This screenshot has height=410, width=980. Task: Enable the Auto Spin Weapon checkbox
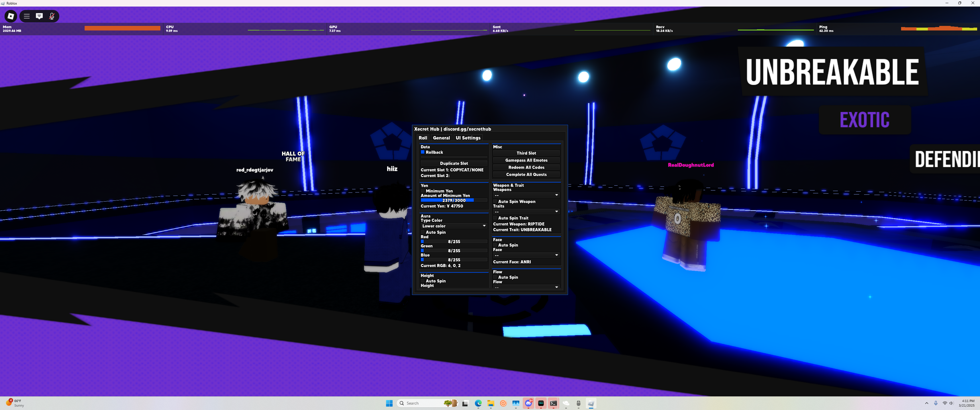[495, 202]
